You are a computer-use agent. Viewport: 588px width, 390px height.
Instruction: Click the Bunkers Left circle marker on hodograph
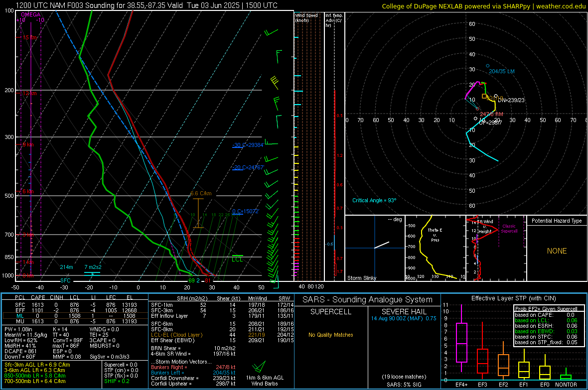point(487,66)
